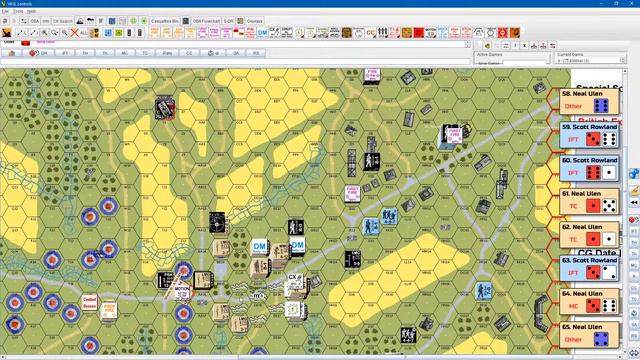640x360 pixels.
Task: Click the zoom in magnifier
Action: click(x=44, y=33)
